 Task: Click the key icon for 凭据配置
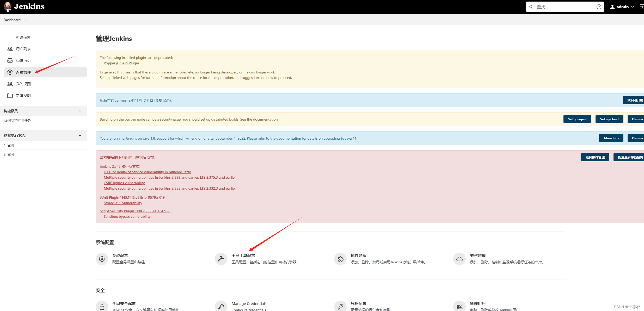click(x=340, y=306)
